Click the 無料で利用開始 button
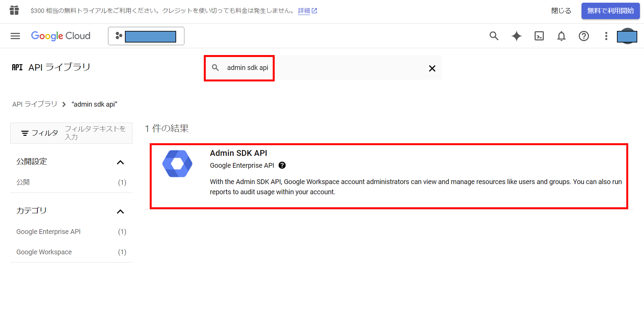The width and height of the screenshot is (644, 328). tap(610, 11)
